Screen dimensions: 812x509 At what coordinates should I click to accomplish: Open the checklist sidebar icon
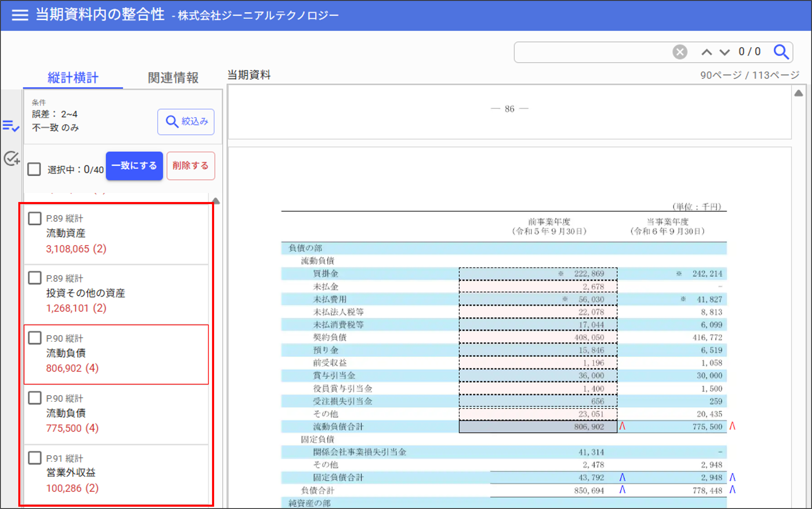(11, 126)
